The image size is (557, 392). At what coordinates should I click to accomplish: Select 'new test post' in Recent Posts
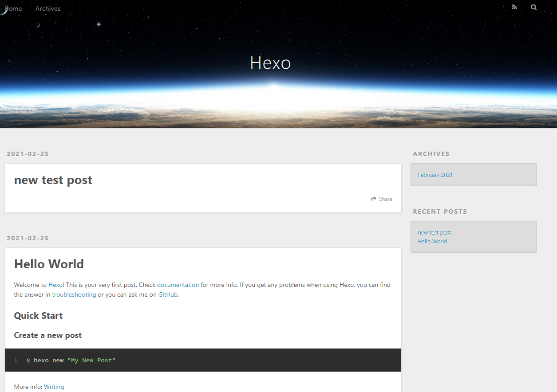(435, 232)
